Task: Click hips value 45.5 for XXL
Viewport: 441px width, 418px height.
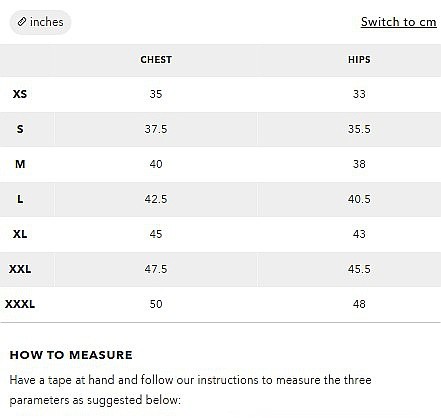Action: click(359, 269)
